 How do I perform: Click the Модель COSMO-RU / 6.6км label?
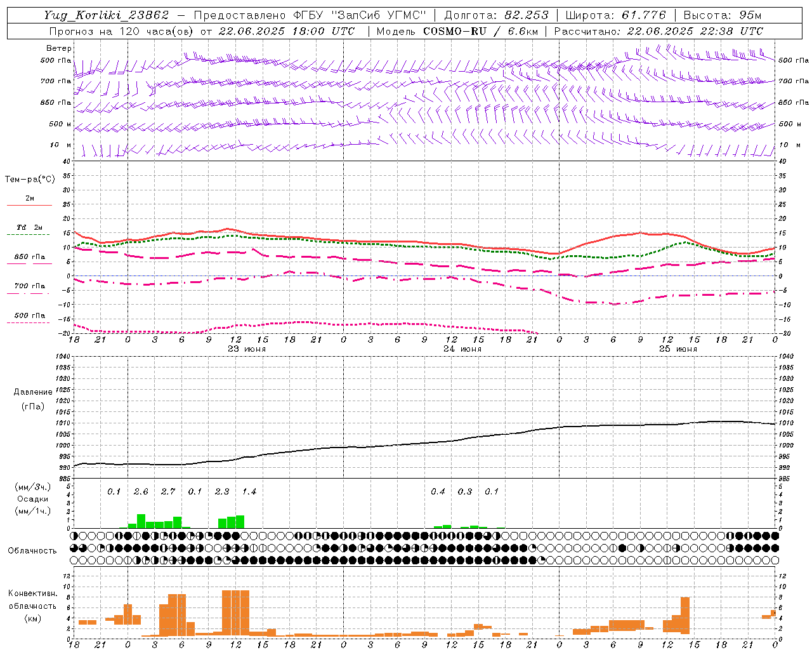click(x=457, y=31)
